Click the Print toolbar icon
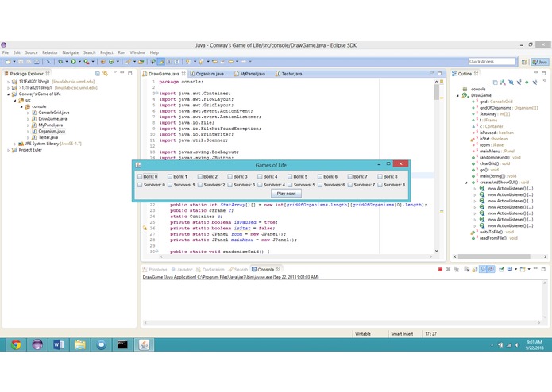 [37, 62]
